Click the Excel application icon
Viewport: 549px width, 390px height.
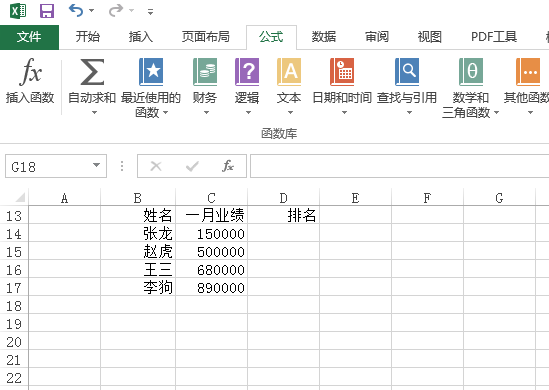coord(18,11)
